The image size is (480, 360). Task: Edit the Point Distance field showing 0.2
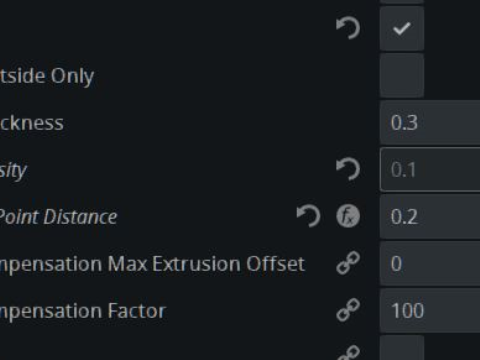point(430,217)
